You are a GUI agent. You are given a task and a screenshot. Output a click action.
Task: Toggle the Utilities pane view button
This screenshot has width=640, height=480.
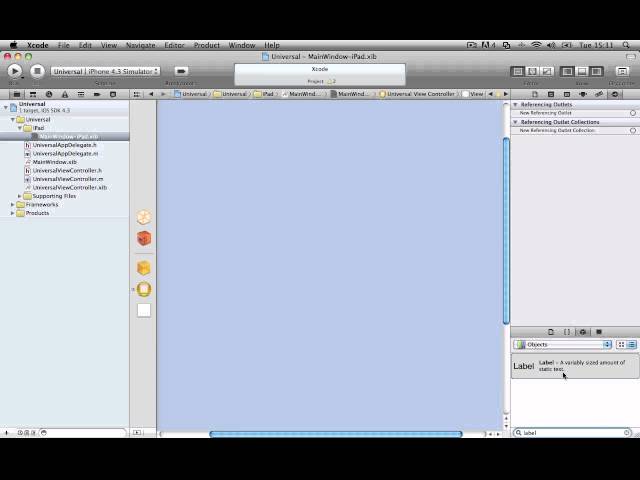596,72
